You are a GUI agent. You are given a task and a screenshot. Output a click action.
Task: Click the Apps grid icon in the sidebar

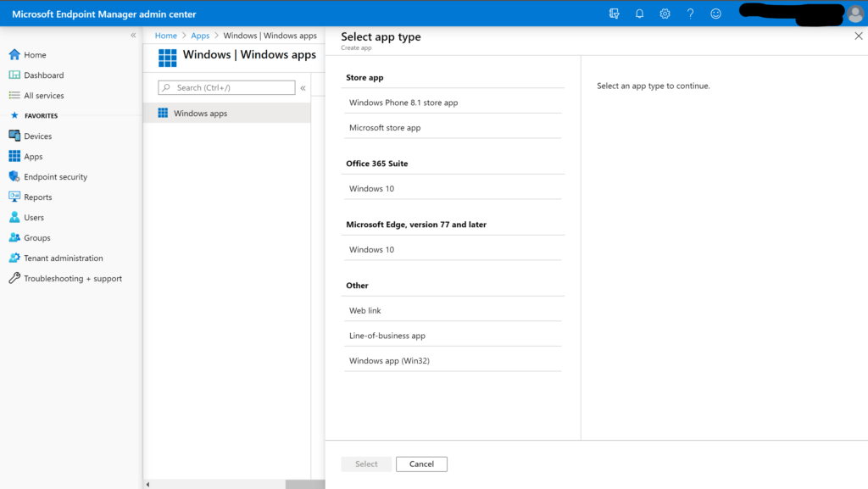14,156
